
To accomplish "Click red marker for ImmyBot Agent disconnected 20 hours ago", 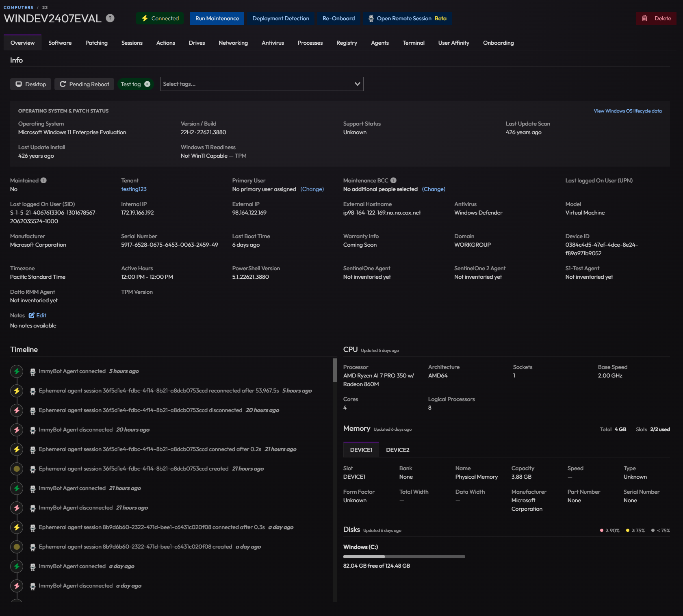I will coord(17,429).
